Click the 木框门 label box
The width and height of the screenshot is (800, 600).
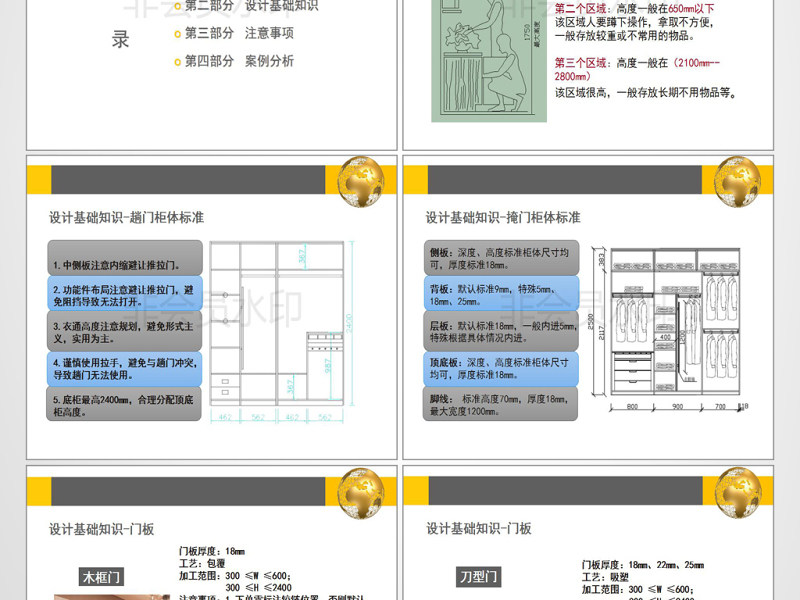[x=101, y=577]
